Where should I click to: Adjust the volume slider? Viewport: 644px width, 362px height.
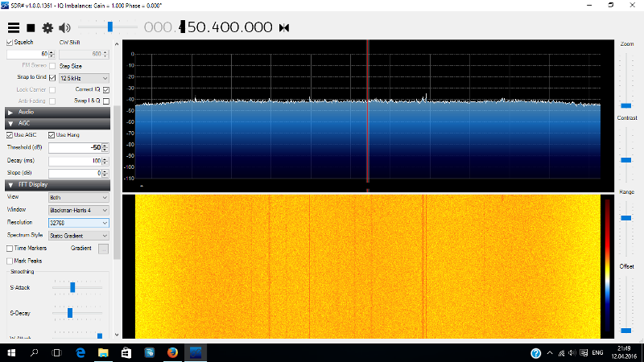coord(109,27)
